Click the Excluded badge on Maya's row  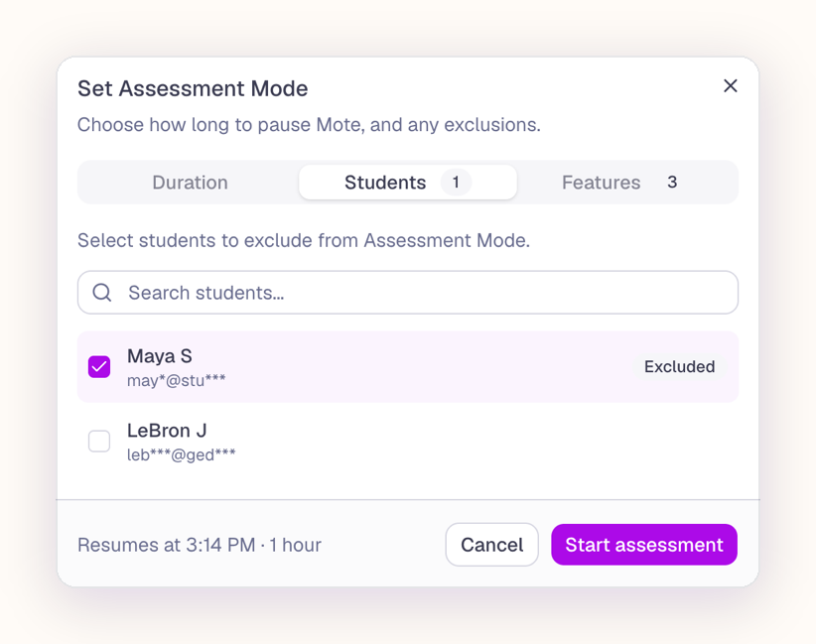(x=679, y=367)
